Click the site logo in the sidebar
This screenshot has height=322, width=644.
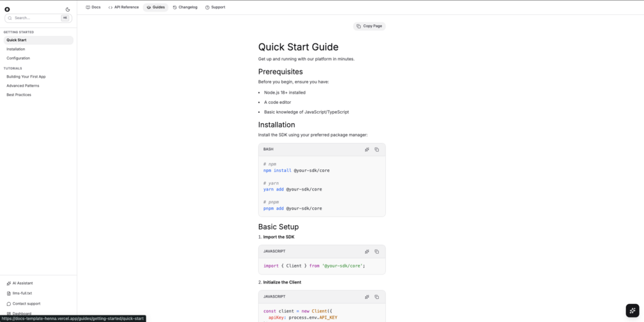(7, 10)
